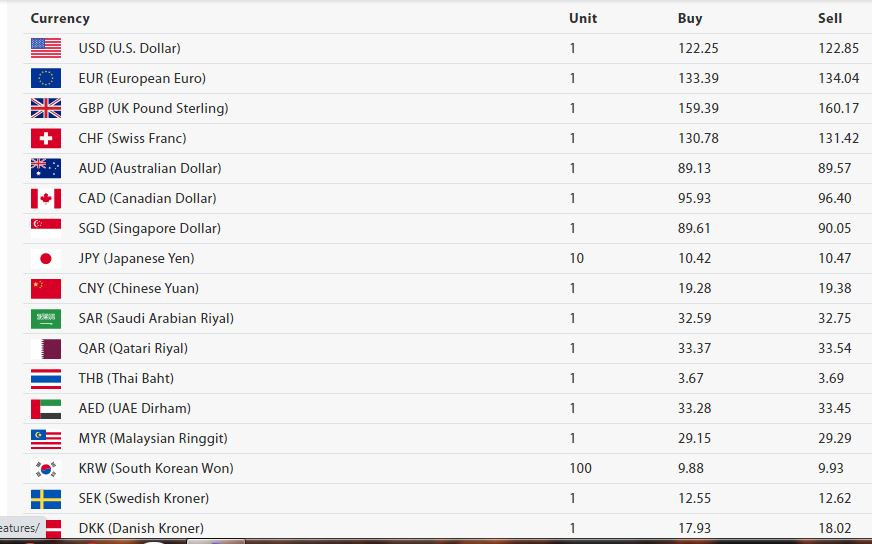
Task: Click the European Union flag icon
Action: click(x=46, y=78)
